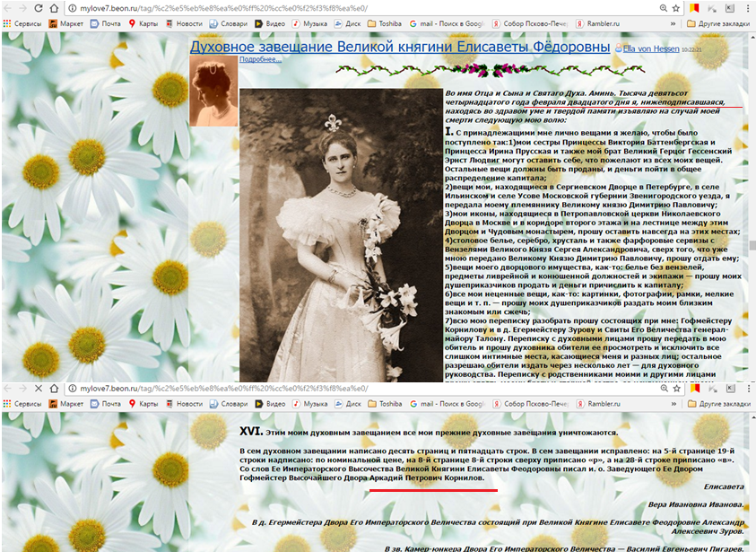Screen dimensions: 756x552
Task: Open Почта bookmark in upper bookmarks bar
Action: (106, 23)
